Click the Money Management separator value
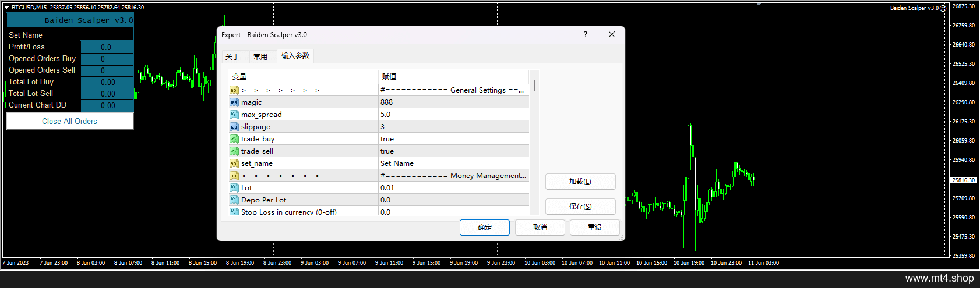Screen dimensions: 980x288 (454, 176)
